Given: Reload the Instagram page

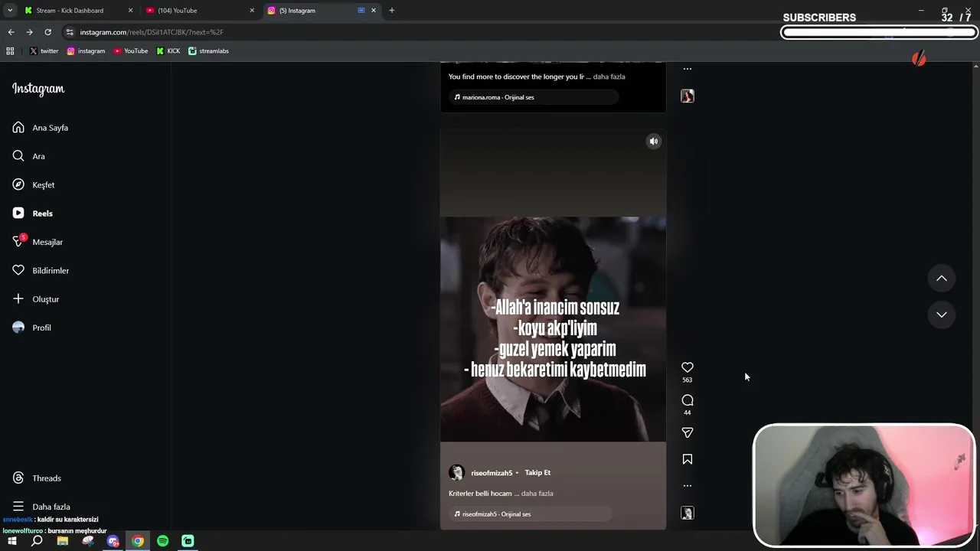Looking at the screenshot, I should 47,32.
